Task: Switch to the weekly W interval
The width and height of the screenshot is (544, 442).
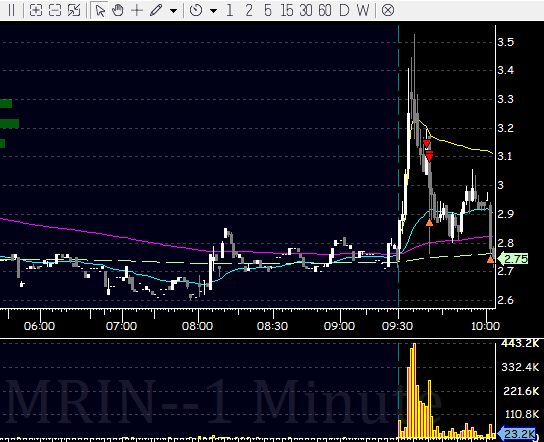Action: (x=363, y=10)
